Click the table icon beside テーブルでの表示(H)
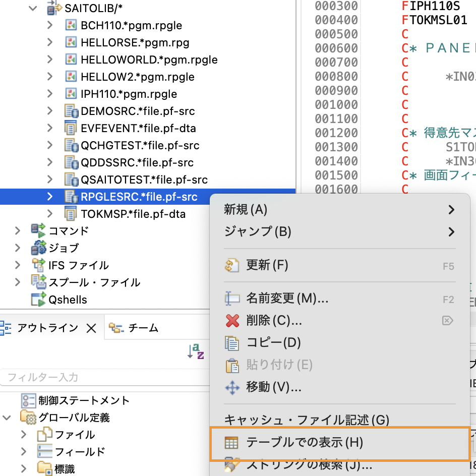Viewport: 476px width, 476px height. (x=232, y=442)
